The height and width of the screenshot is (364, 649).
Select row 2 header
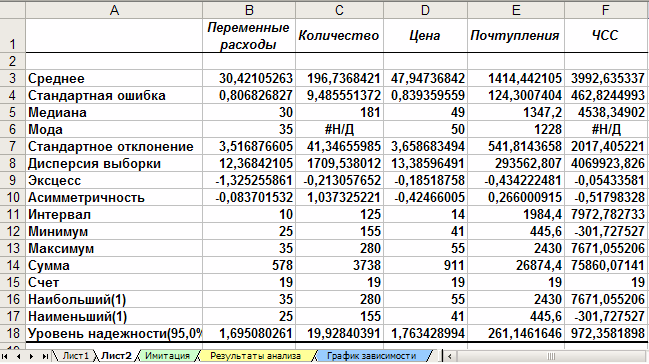click(12, 61)
